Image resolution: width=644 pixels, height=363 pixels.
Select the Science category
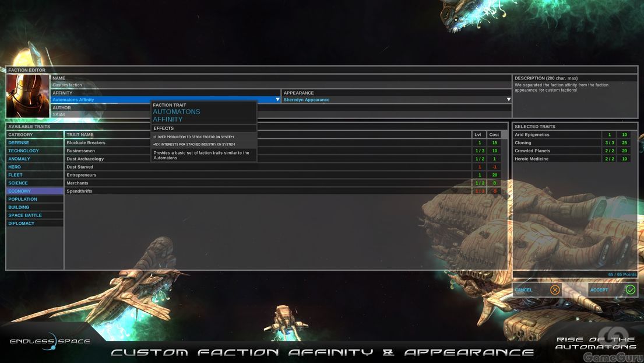[35, 183]
